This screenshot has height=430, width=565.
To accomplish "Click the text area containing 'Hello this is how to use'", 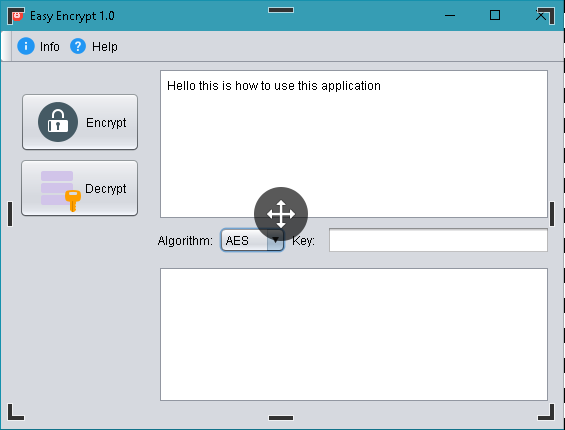I will coord(354,144).
